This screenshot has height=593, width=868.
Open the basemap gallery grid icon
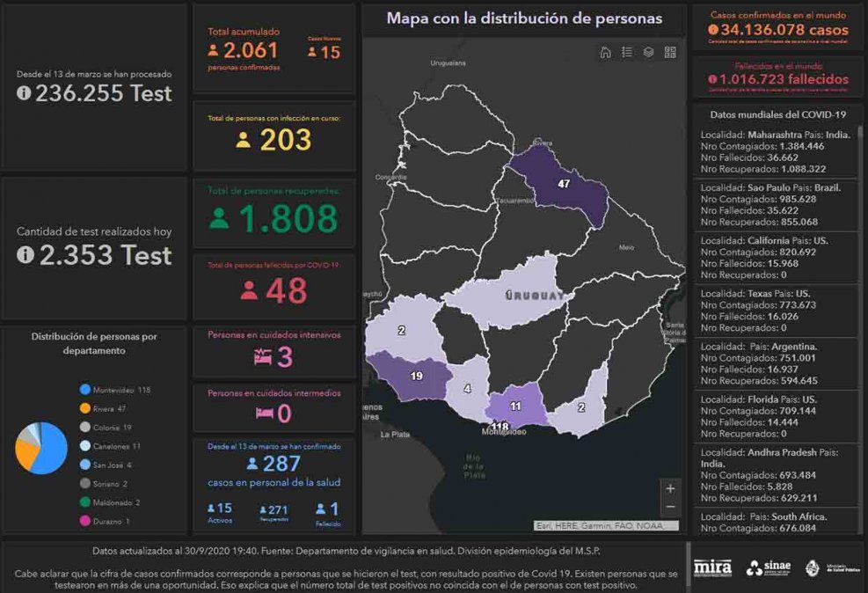[670, 52]
